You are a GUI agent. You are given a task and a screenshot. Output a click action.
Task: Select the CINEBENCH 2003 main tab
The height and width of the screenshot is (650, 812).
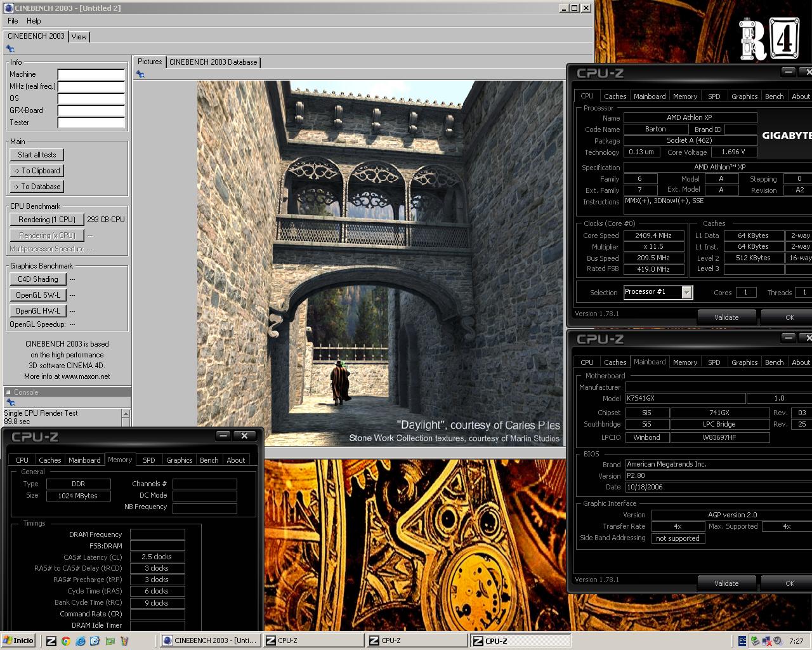point(36,36)
